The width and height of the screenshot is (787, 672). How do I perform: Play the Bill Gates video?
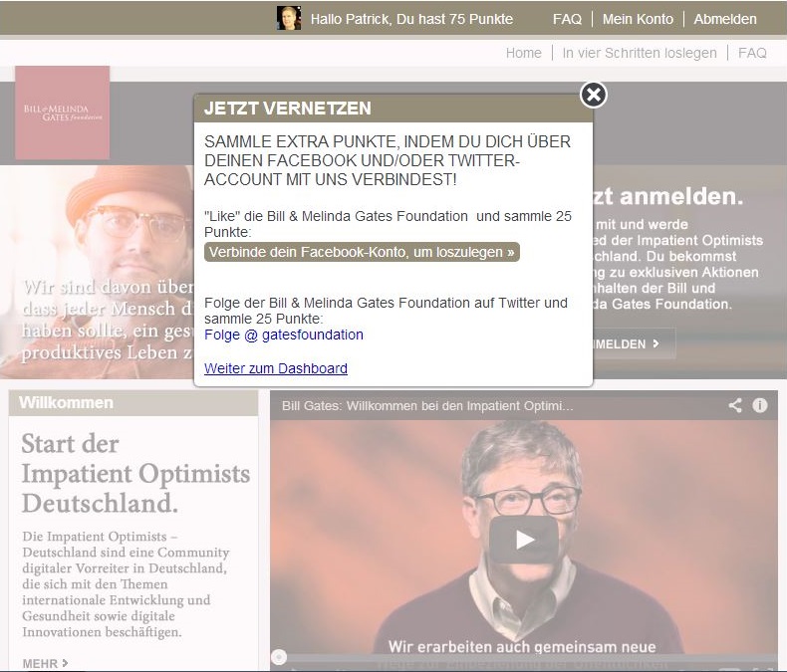click(x=523, y=540)
